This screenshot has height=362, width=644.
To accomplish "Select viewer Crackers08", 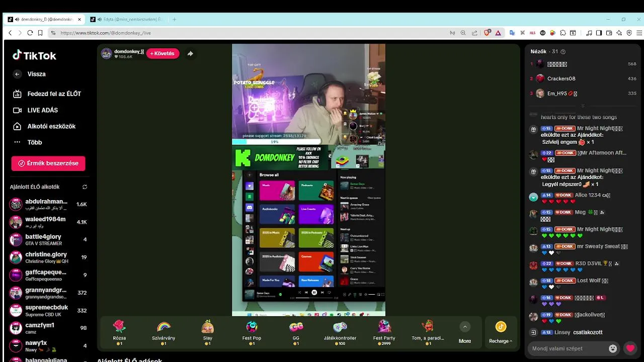I will point(583,78).
